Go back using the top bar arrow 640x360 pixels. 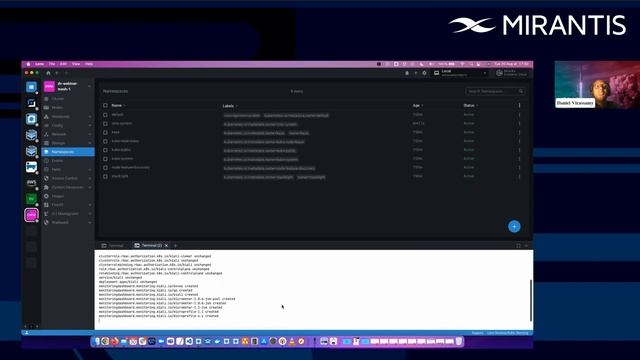pyautogui.click(x=57, y=73)
